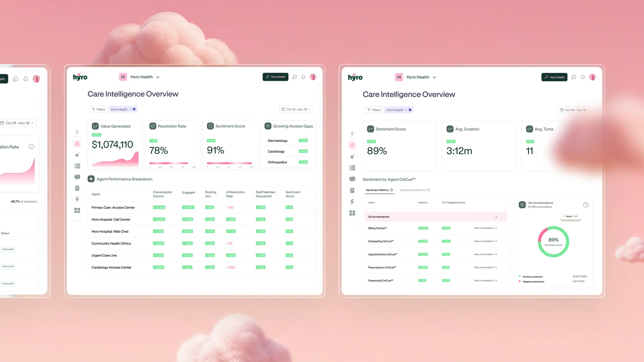Viewport: 644px width, 362px height.
Task: Open View conversation link for Passwords OnCue
Action: pos(485,281)
